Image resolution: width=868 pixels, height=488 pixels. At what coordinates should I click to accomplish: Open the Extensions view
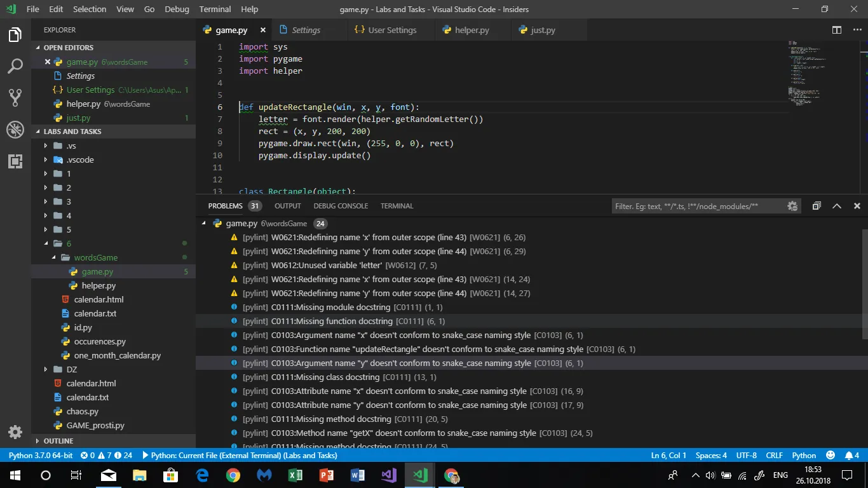click(x=15, y=161)
